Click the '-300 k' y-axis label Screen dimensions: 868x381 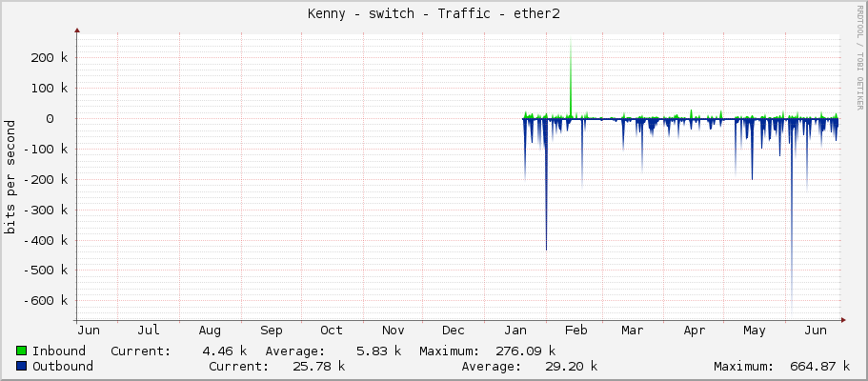(46, 210)
